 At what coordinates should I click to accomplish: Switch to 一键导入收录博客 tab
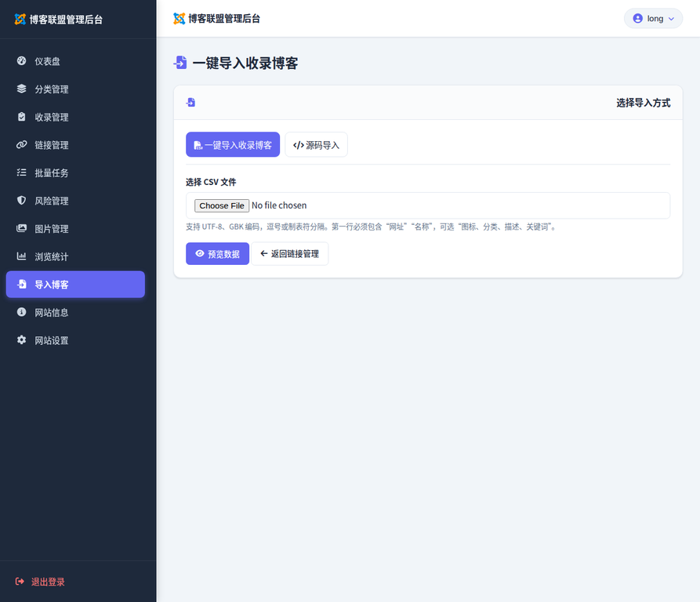(x=233, y=144)
